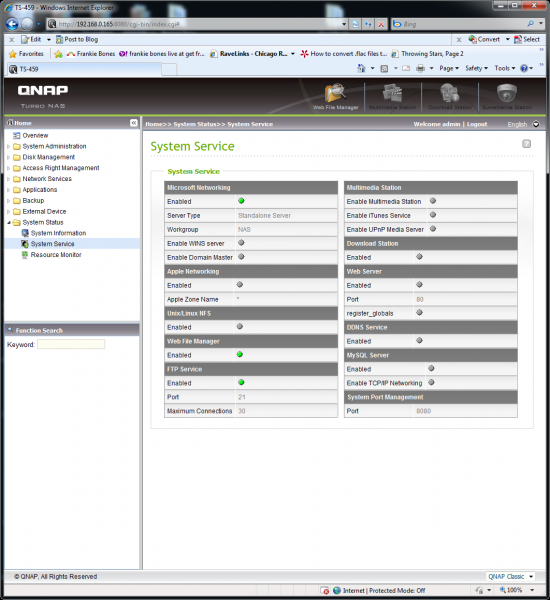This screenshot has height=600, width=550.
Task: Click the Web File Manager Enabled indicator
Action: [x=240, y=354]
